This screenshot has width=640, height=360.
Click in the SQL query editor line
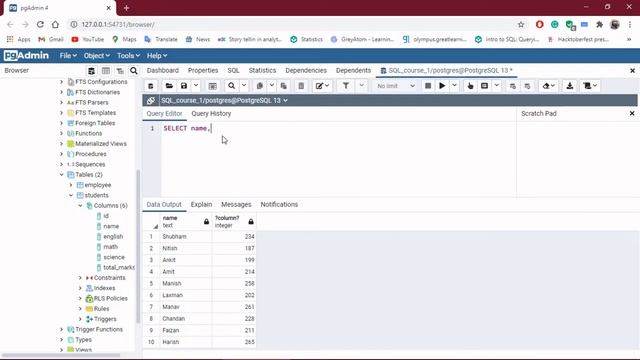339,128
